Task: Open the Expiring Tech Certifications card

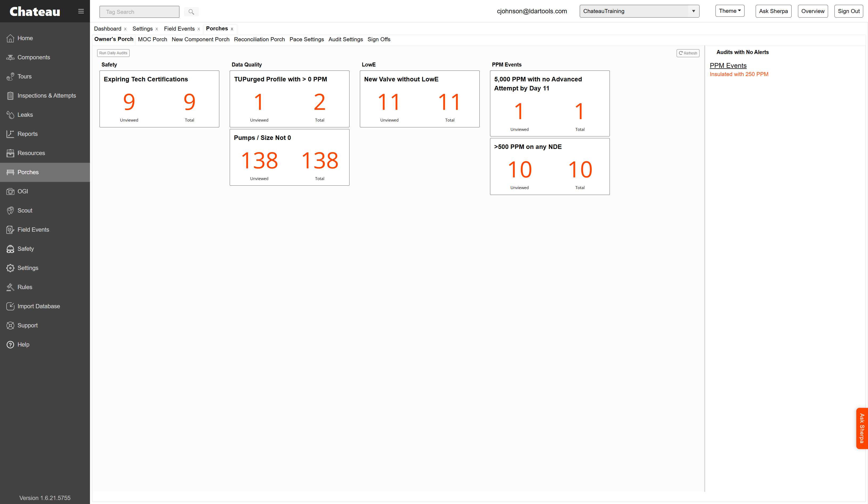Action: (159, 99)
